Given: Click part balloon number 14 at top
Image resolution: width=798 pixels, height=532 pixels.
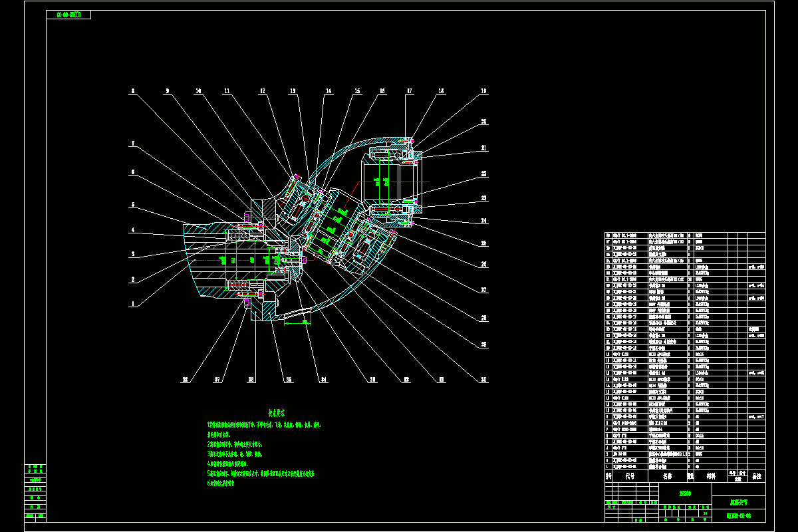Looking at the screenshot, I should pyautogui.click(x=328, y=90).
